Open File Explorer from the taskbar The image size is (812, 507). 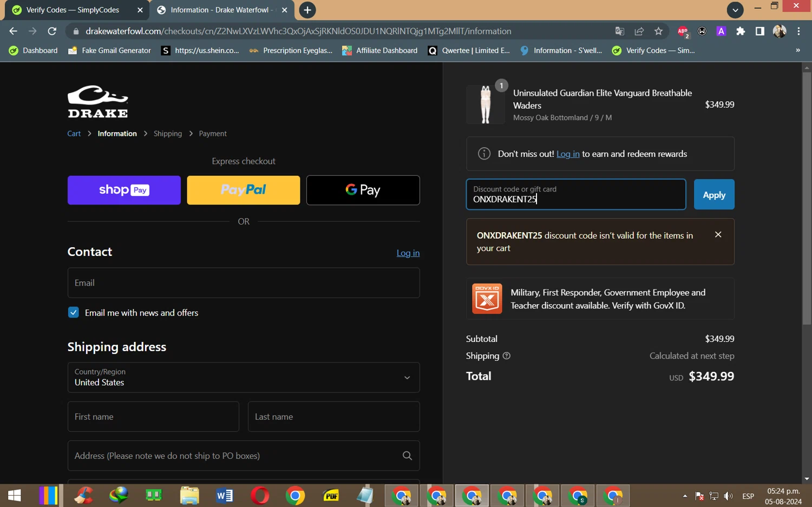[x=189, y=495]
